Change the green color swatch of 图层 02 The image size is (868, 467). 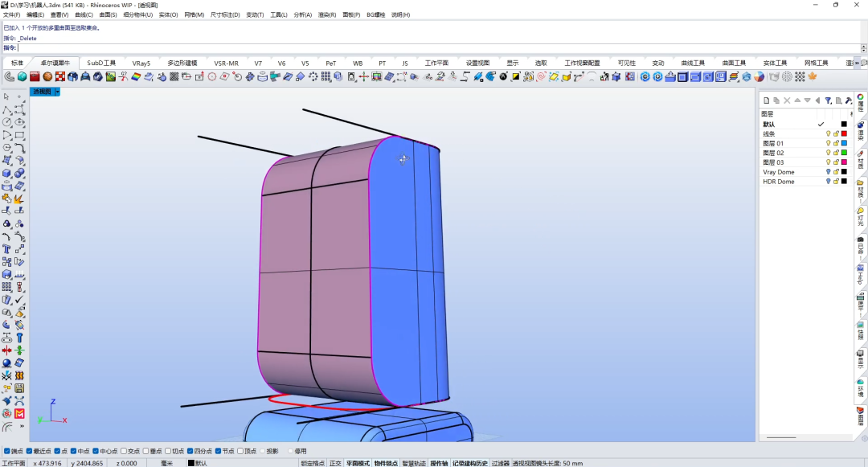click(844, 153)
